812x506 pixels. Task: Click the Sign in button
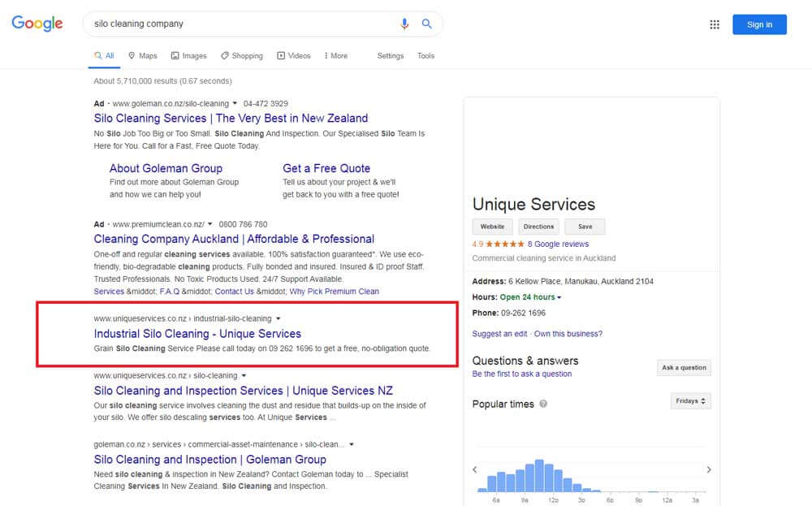click(x=759, y=24)
